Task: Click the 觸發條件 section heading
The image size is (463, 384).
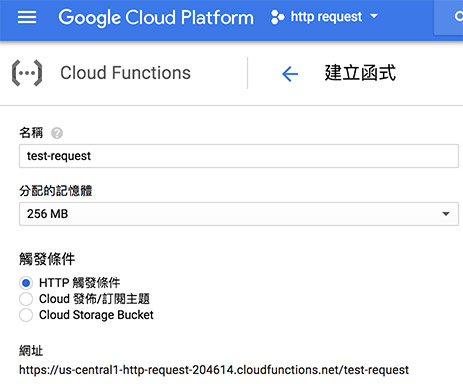Action: point(47,259)
